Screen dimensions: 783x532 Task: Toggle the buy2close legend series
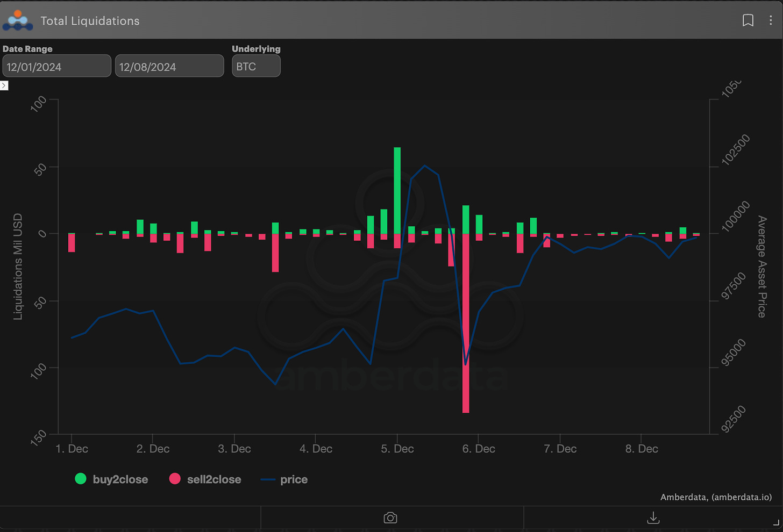tap(111, 479)
